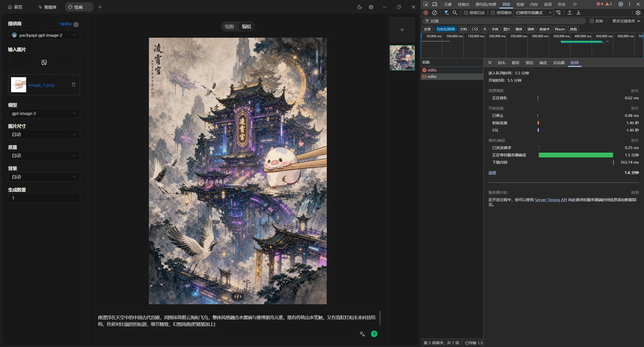The height and width of the screenshot is (347, 644).
Task: Open 模型 dropdown gpt-image-2
Action: click(44, 113)
